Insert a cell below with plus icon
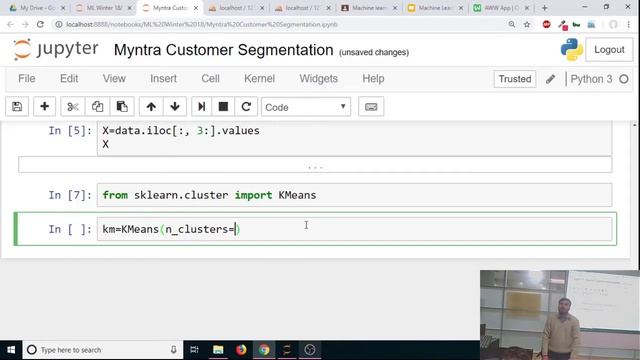This screenshot has width=640, height=360. [44, 107]
